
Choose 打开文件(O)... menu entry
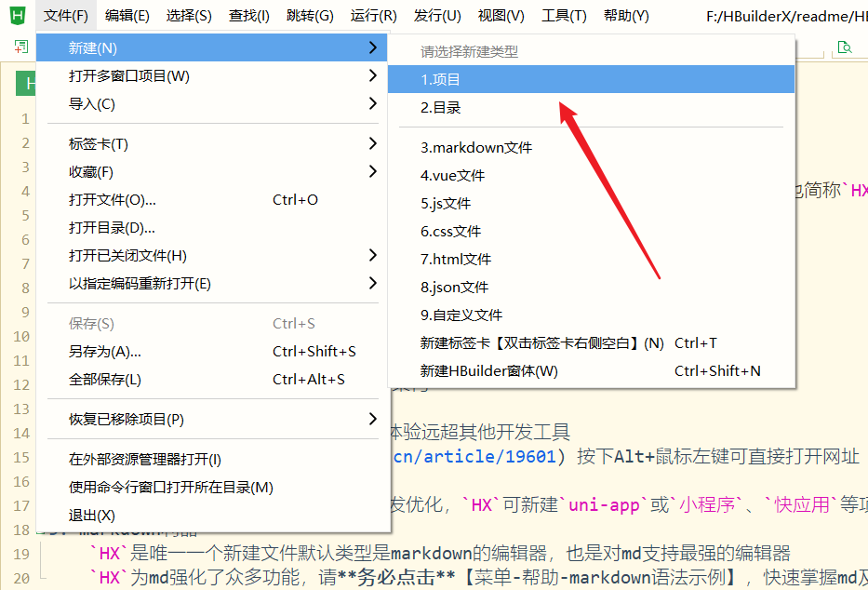213,200
